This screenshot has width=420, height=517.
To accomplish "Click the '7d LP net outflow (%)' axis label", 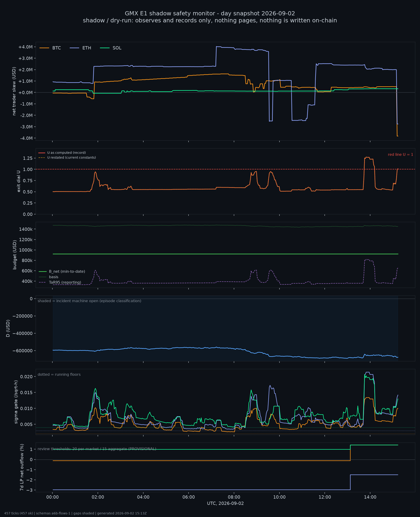I will [x=22, y=467].
